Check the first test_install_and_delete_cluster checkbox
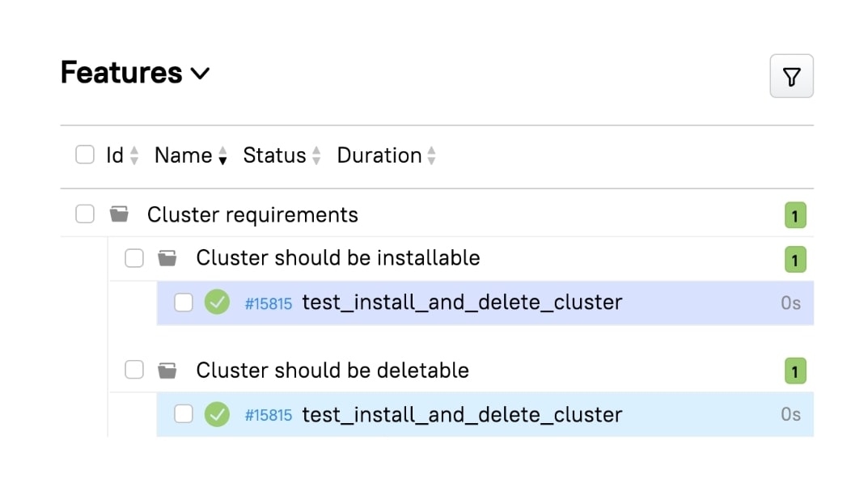868x487 pixels. pyautogui.click(x=184, y=302)
